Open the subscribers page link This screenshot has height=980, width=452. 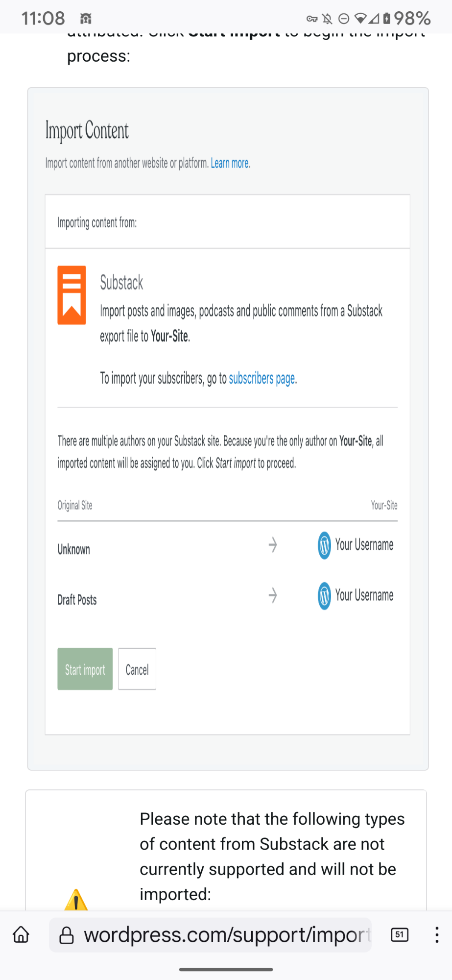[262, 378]
